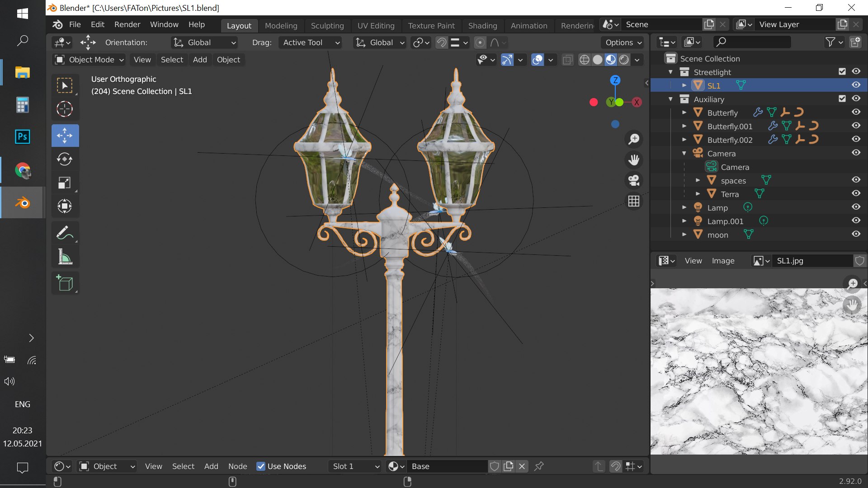Activate the 3D Cursor tool
This screenshot has width=868, height=488.
[65, 109]
